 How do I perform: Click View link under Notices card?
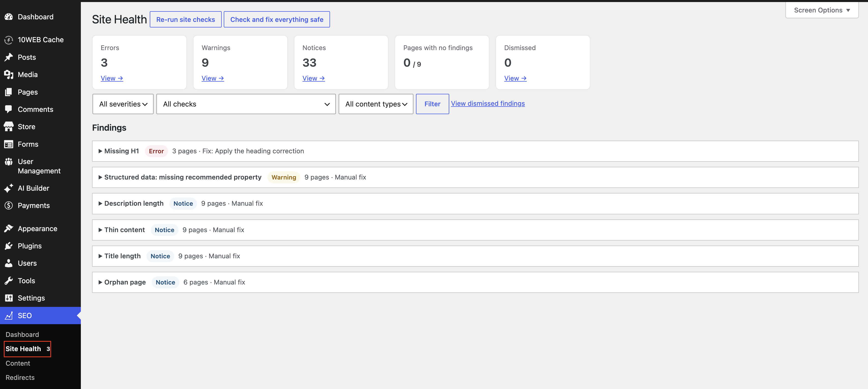click(x=314, y=78)
